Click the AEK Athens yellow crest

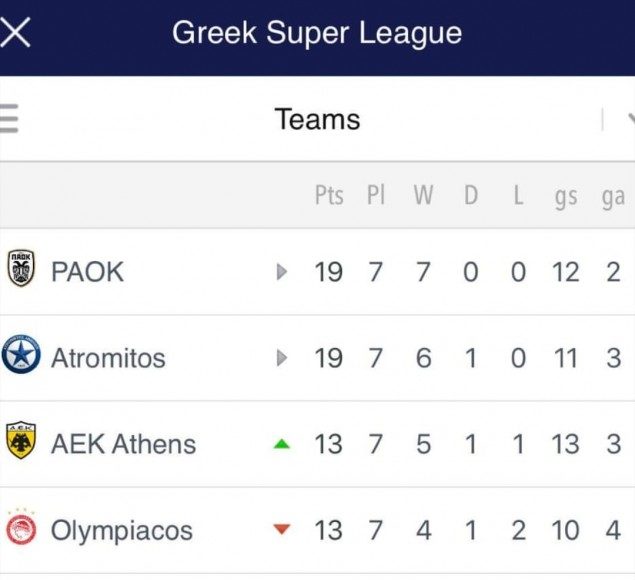(x=21, y=443)
